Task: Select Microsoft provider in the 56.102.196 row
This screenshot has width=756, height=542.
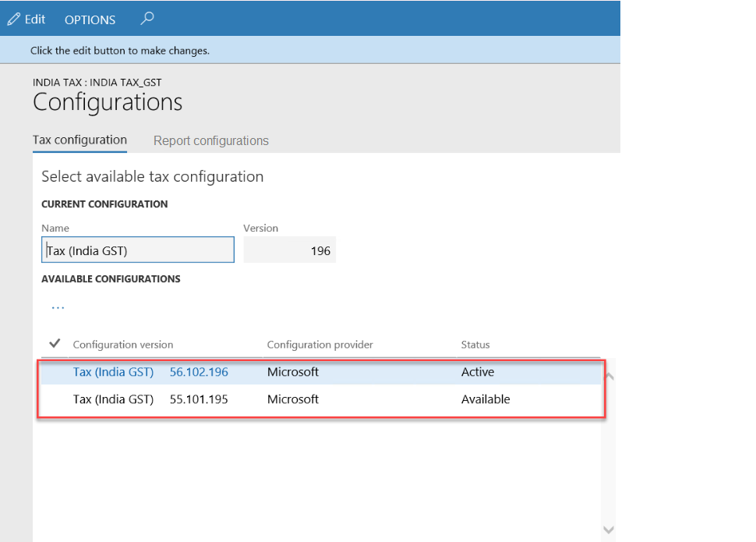Action: tap(293, 372)
